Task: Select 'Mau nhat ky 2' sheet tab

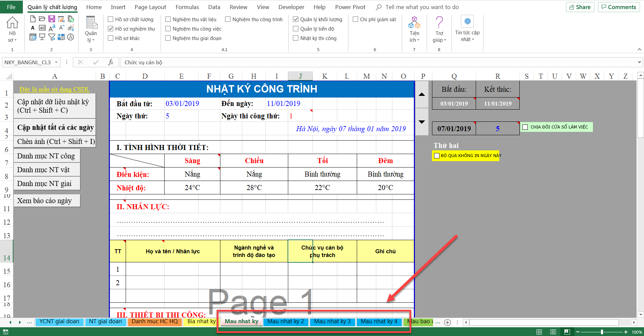Action: pos(286,322)
